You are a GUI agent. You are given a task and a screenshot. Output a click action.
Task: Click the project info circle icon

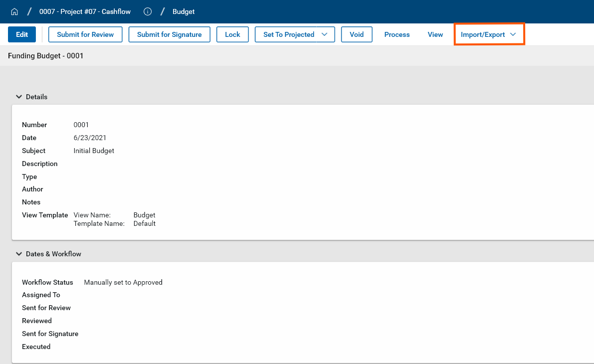coord(148,11)
